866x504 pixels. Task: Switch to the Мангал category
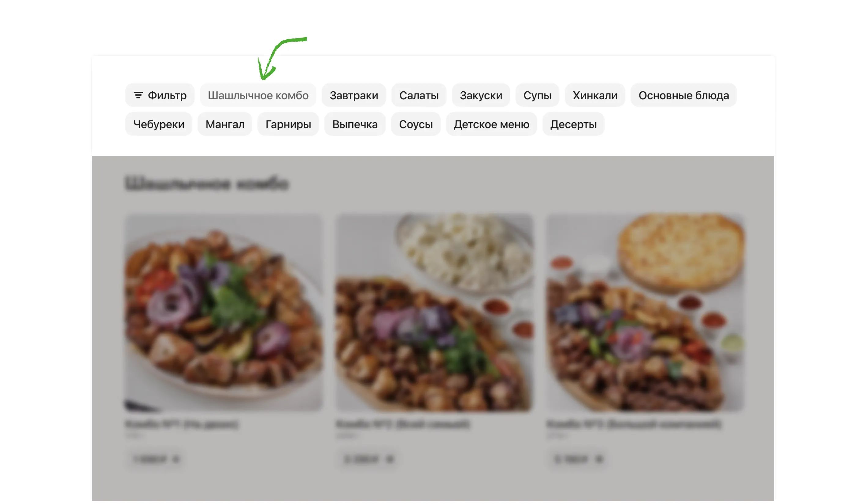(x=225, y=124)
